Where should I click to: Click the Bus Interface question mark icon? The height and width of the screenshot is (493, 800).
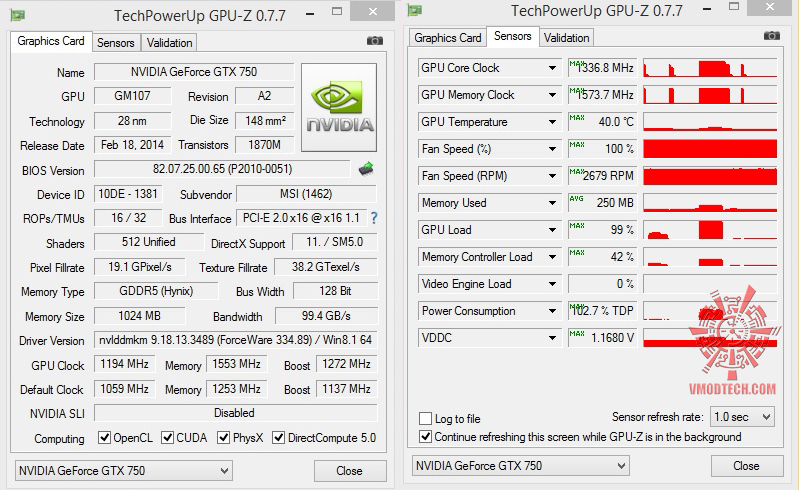click(x=374, y=218)
